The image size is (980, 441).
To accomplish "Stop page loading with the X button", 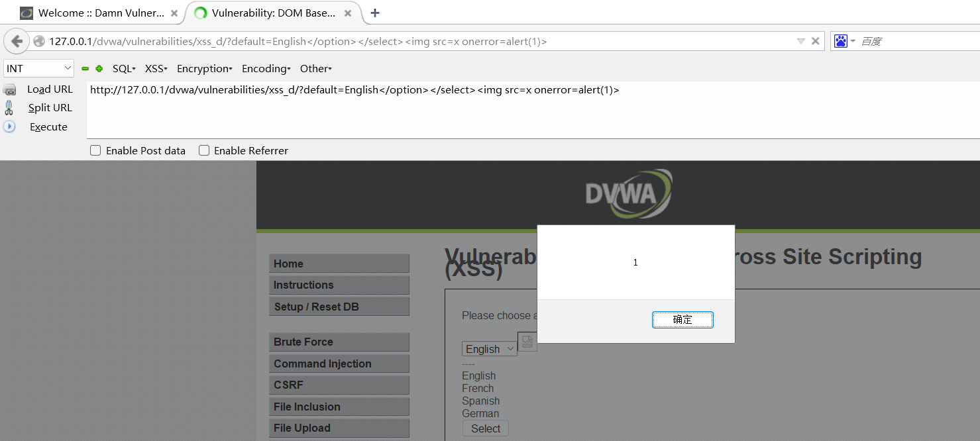I will 816,41.
